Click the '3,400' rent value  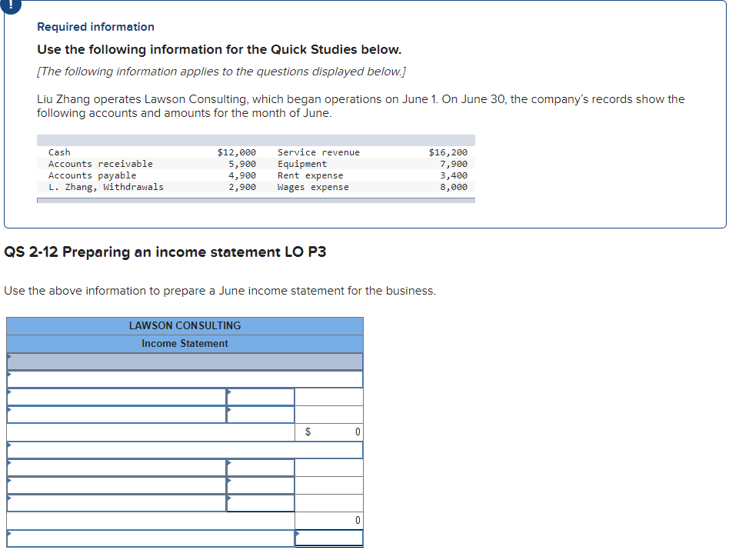454,175
